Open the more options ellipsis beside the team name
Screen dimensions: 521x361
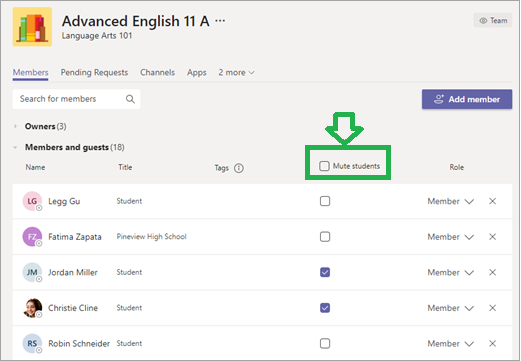tap(220, 21)
